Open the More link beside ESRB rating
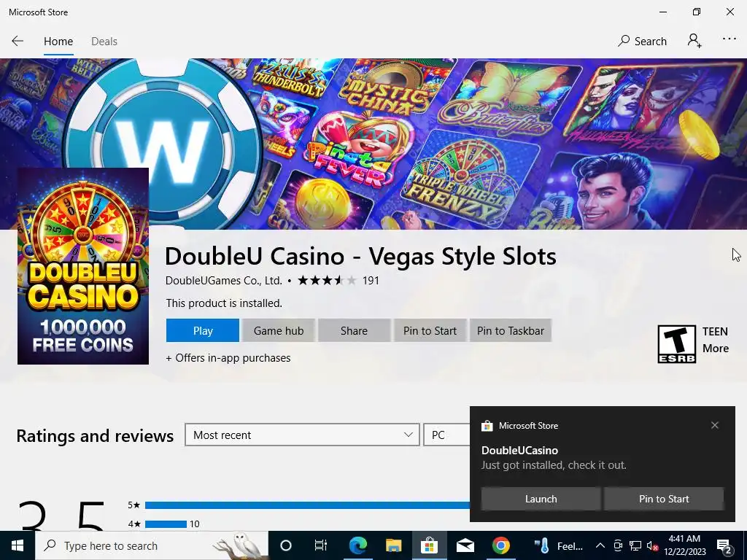Screen dimensions: 747x560 [x=715, y=349]
